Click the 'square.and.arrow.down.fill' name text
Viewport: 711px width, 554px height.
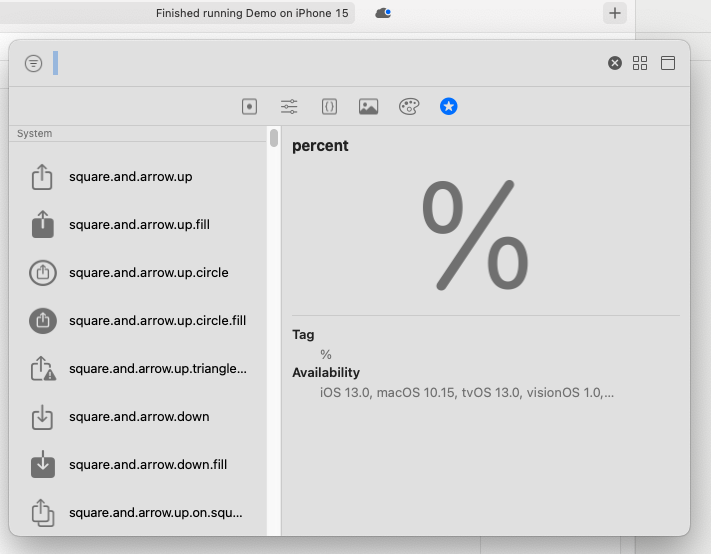coord(148,465)
